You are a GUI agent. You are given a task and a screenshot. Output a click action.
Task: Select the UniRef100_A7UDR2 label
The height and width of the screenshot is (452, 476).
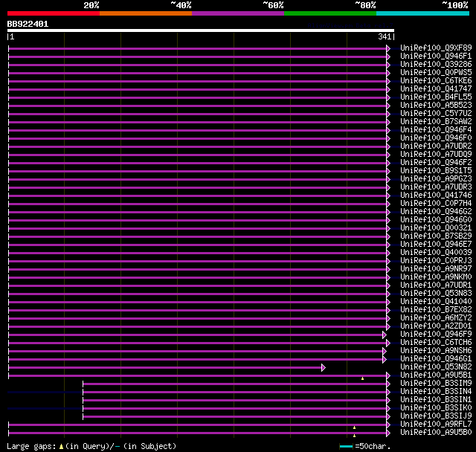[436, 146]
